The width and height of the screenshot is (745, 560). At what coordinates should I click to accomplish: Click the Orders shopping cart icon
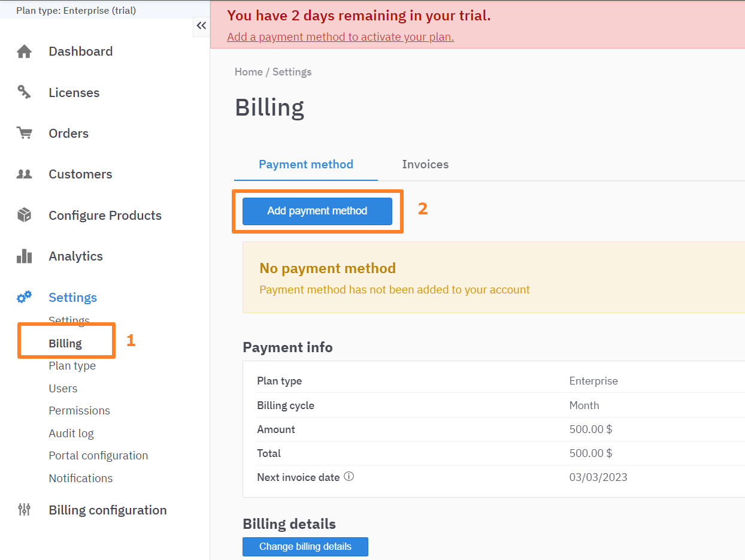24,134
